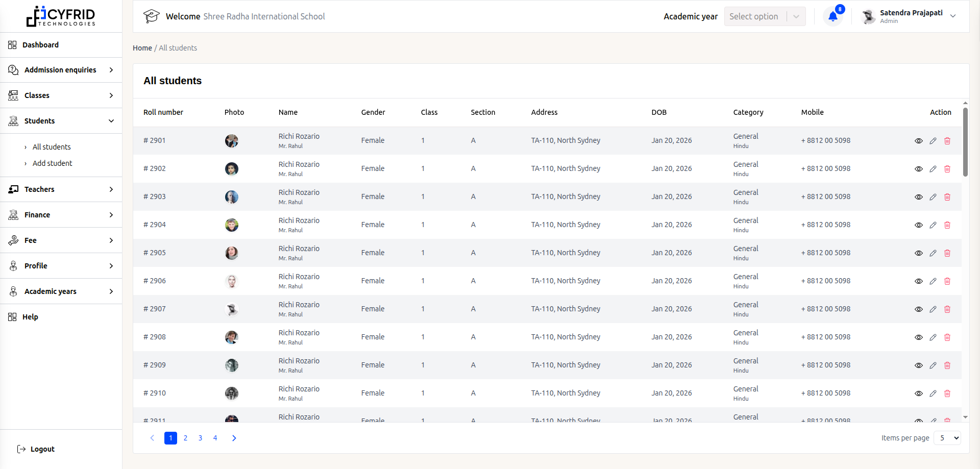Viewport: 980px width, 469px height.
Task: Open the Dashboard menu item
Action: (x=40, y=45)
